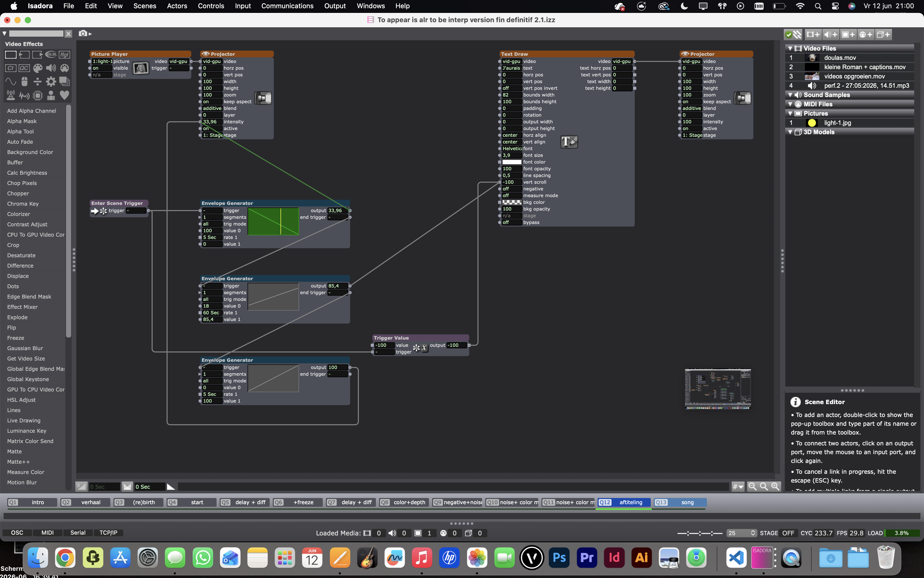Select the divide math actor category
The image size is (924, 578).
tap(37, 82)
